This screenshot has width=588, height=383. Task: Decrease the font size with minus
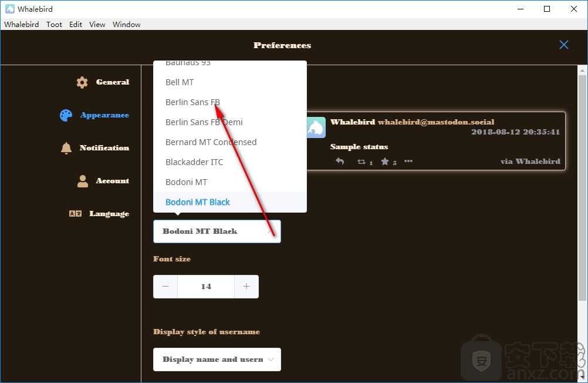pyautogui.click(x=165, y=287)
